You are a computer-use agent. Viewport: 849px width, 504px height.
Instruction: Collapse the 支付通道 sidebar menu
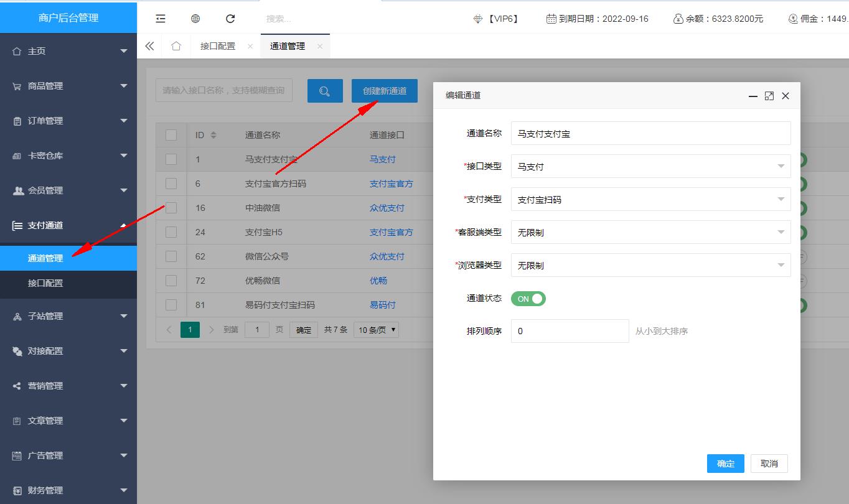tap(68, 225)
